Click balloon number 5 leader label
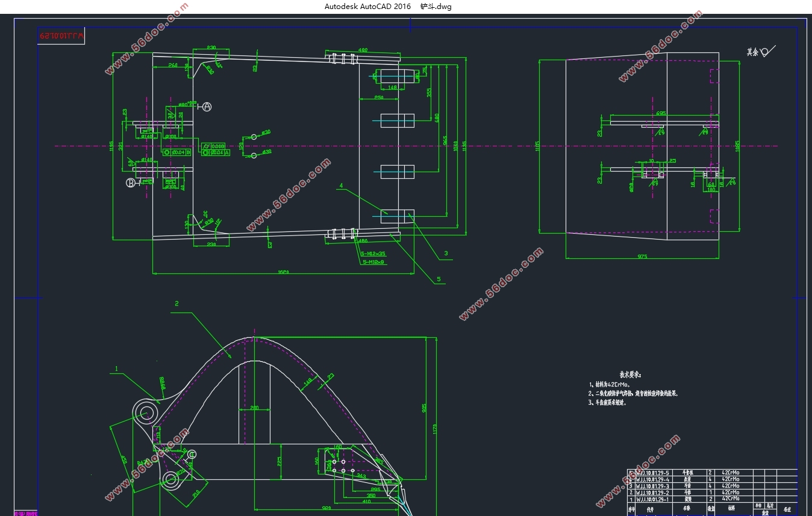This screenshot has height=516, width=812. [x=439, y=279]
